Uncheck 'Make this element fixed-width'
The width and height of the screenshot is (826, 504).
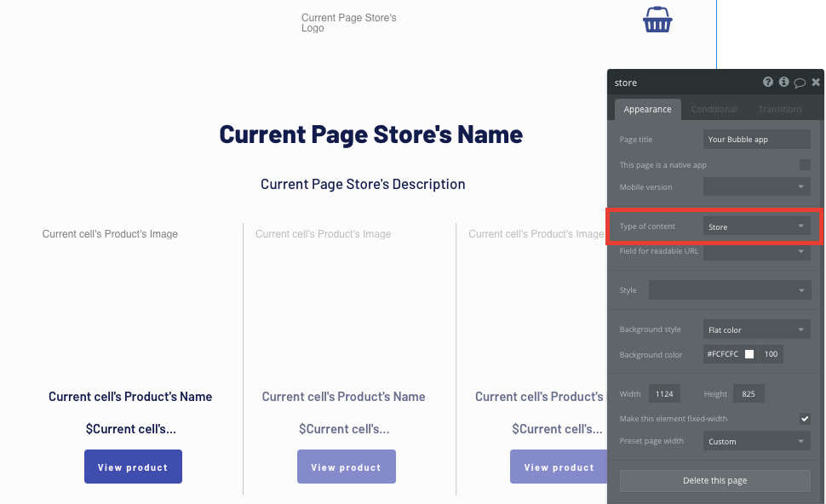804,418
